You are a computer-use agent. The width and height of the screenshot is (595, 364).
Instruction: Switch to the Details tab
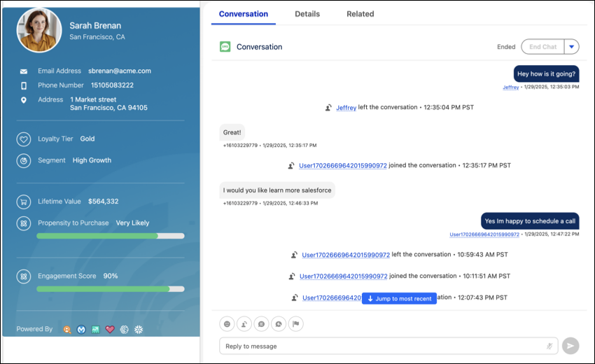click(x=307, y=14)
